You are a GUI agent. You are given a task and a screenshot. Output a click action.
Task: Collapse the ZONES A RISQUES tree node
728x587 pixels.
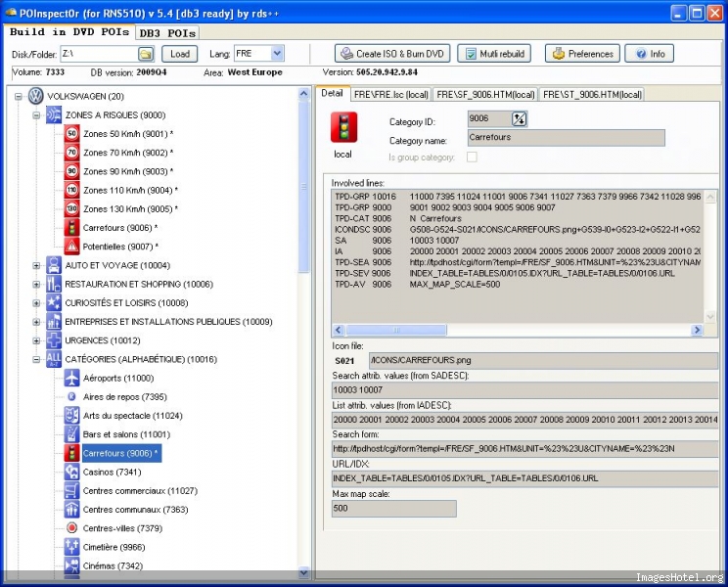[37, 115]
